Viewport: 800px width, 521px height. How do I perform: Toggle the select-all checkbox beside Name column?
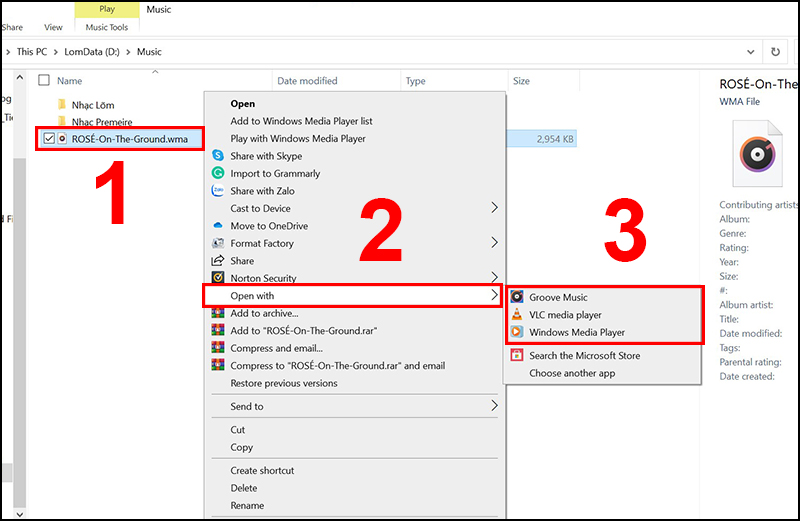44,80
